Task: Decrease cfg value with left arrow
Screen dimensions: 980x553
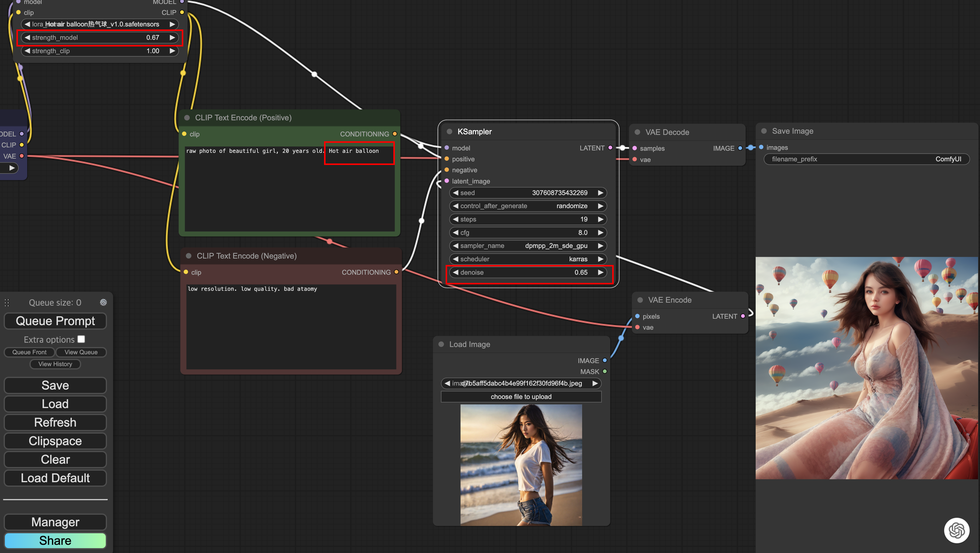Action: [456, 232]
